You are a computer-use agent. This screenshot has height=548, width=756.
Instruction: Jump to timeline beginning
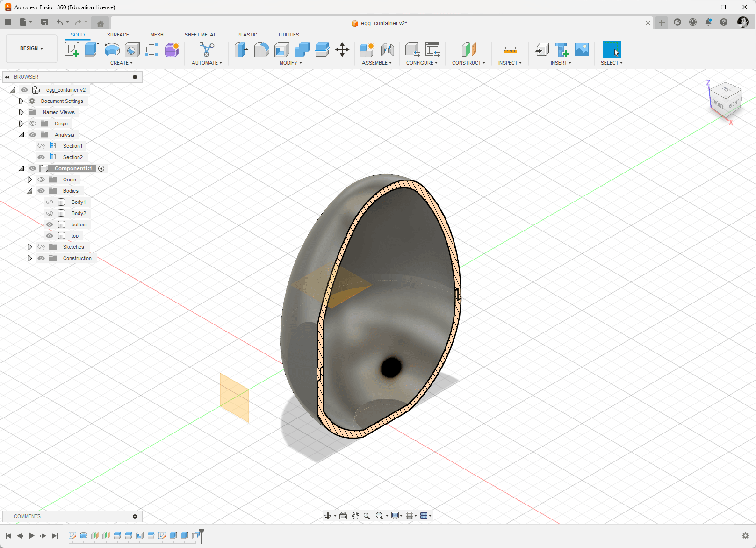[8, 536]
